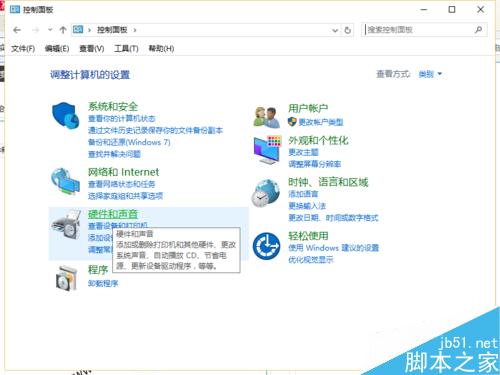The width and height of the screenshot is (500, 375).
Task: Click 通过文件历史记录保存你的文件备份副本 link
Action: (x=155, y=130)
